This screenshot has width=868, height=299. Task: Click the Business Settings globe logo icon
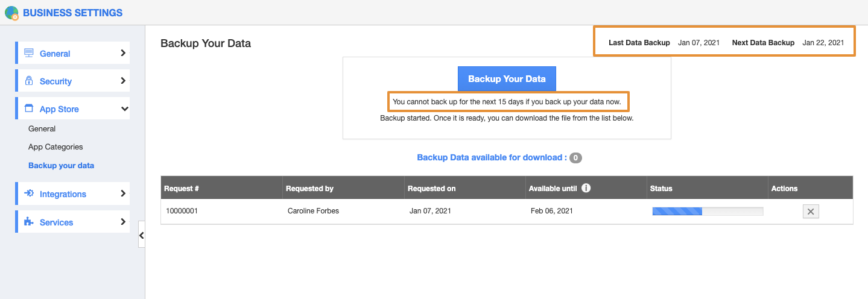pos(11,13)
